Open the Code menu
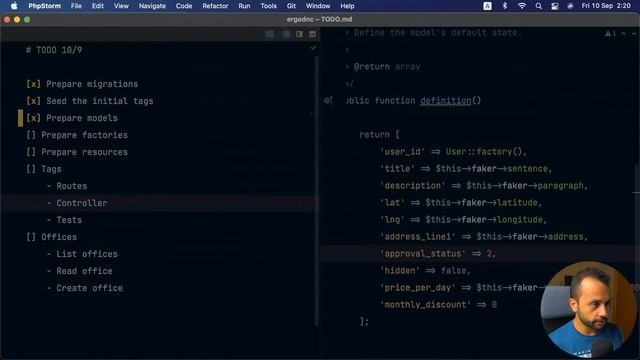Image resolution: width=640 pixels, height=360 pixels. pyautogui.click(x=184, y=6)
